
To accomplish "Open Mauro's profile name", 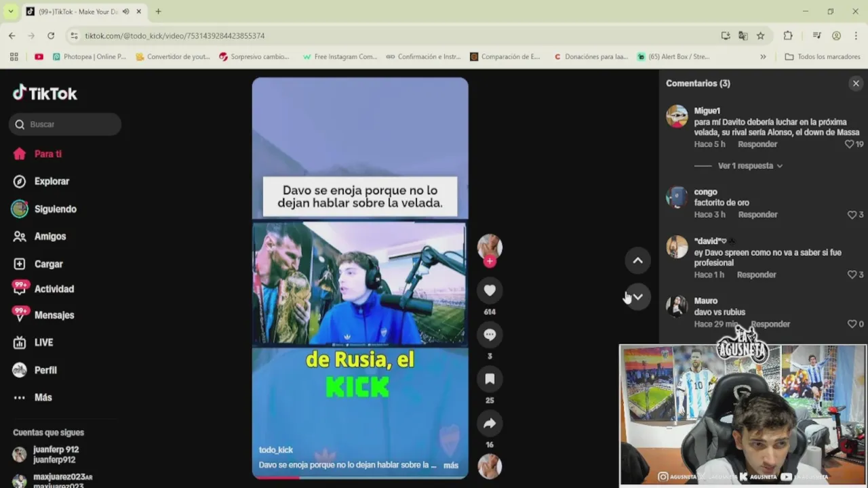I will pos(705,301).
